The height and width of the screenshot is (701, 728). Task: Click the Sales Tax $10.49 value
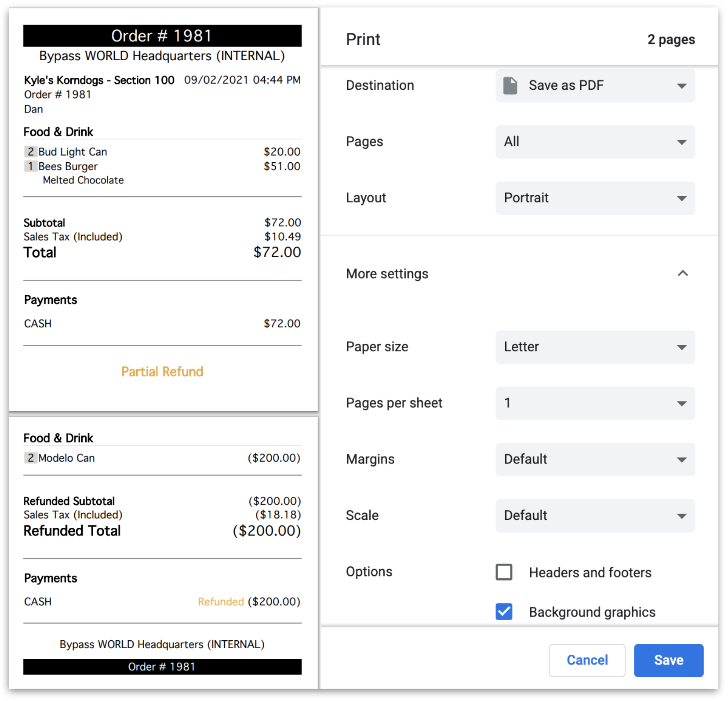tap(283, 237)
